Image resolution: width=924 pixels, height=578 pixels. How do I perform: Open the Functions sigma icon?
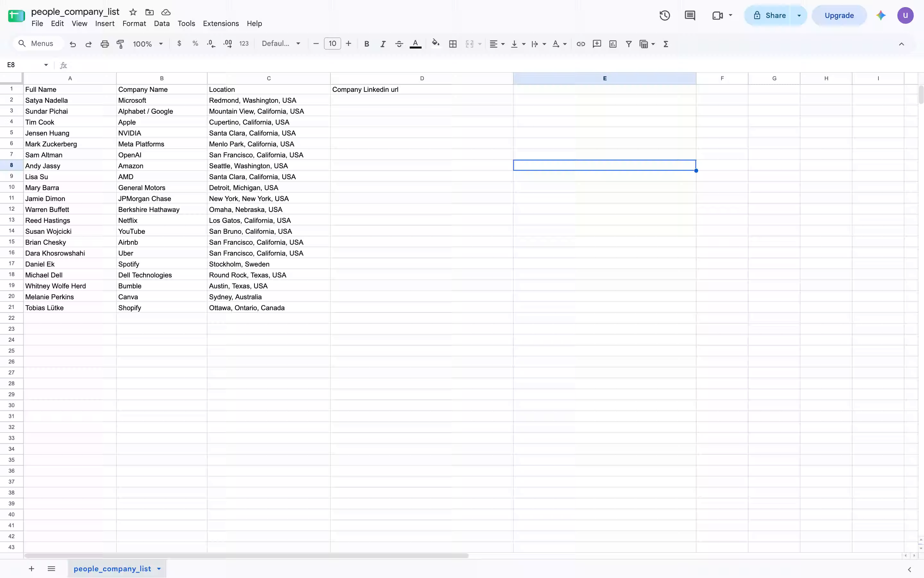point(666,44)
